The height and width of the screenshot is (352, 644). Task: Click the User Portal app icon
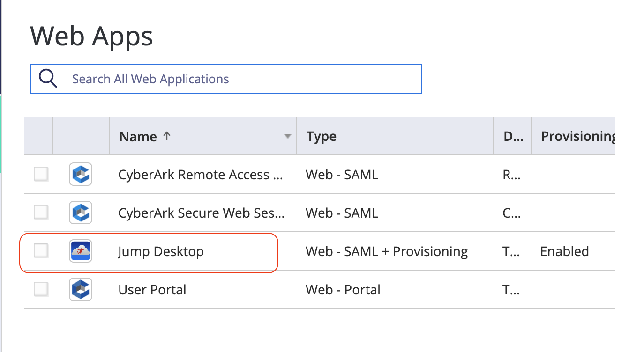coord(80,289)
